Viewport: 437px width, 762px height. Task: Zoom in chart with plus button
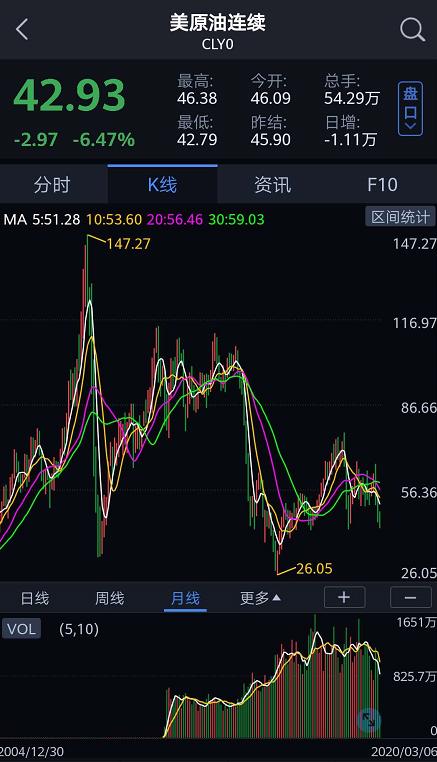pos(344,597)
